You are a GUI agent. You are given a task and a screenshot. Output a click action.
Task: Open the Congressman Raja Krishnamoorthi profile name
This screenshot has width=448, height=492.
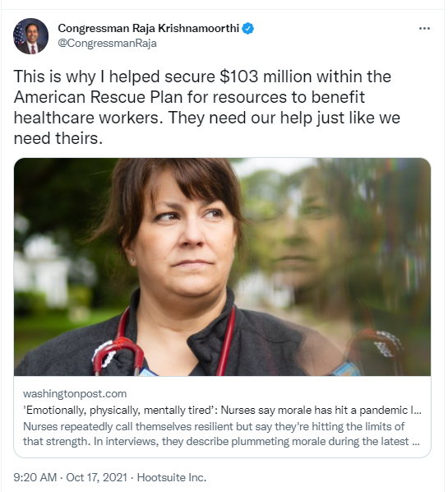(x=148, y=29)
